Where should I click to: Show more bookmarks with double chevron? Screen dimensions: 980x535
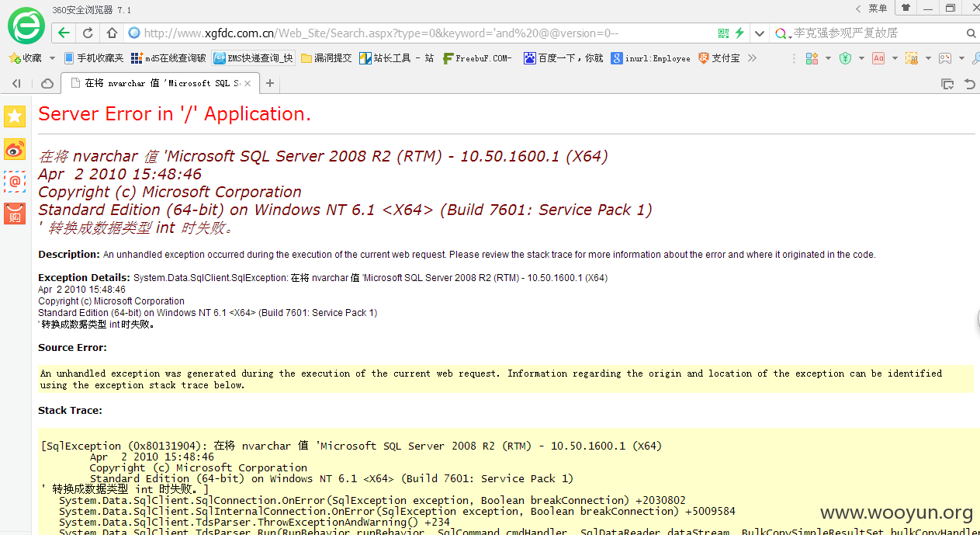pos(752,58)
